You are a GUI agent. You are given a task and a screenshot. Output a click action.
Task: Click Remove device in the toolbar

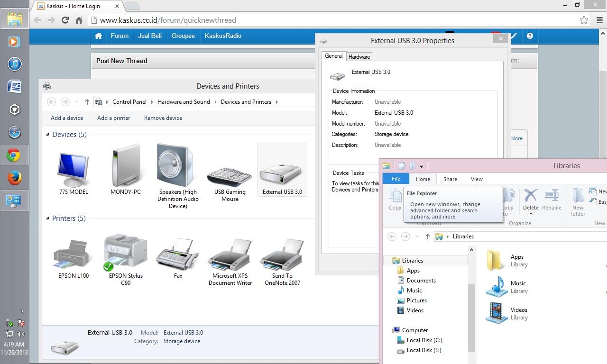pyautogui.click(x=163, y=118)
